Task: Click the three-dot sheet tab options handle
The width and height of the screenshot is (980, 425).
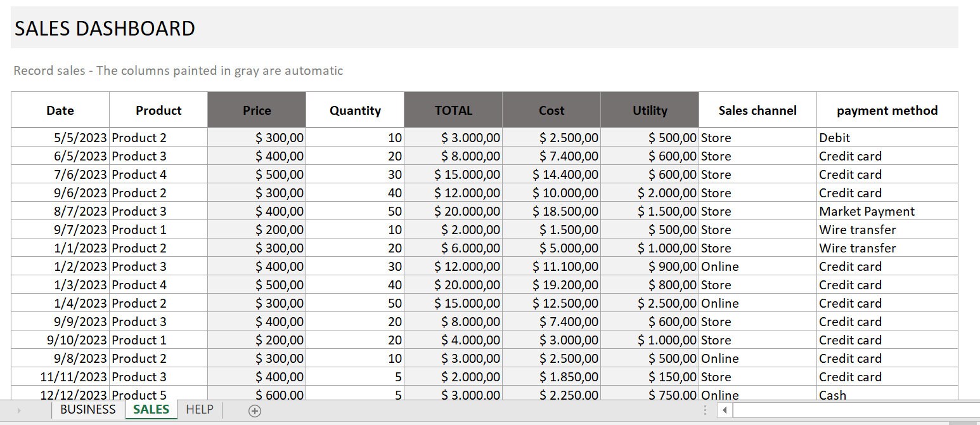Action: [705, 410]
